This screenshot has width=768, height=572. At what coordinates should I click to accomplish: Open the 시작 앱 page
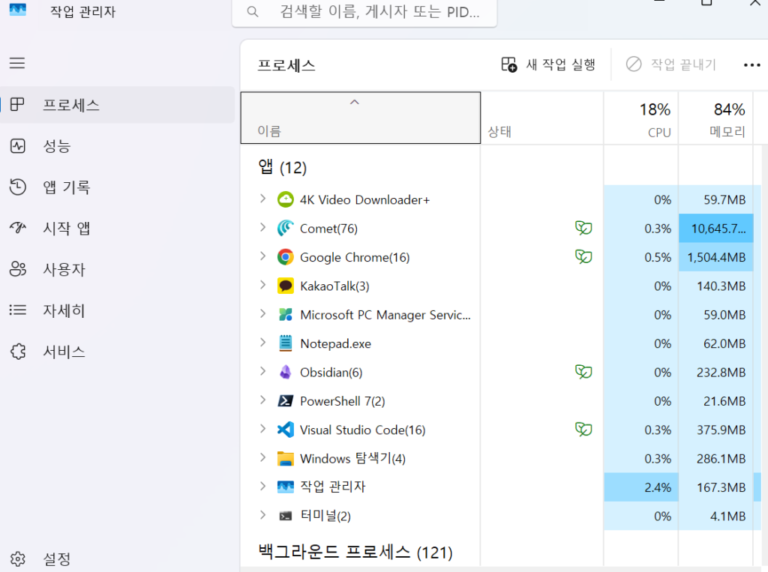pyautogui.click(x=118, y=228)
